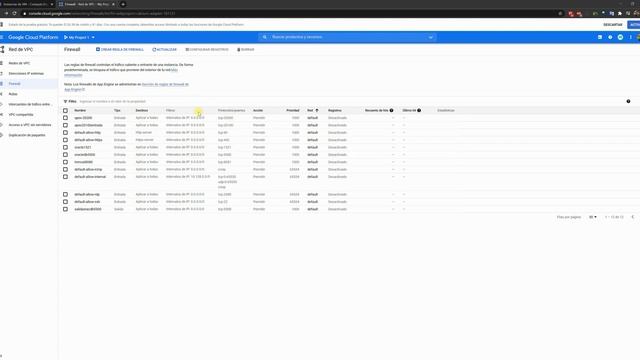This screenshot has height=360, width=640.
Task: Click the Último hit info icon
Action: point(419,110)
